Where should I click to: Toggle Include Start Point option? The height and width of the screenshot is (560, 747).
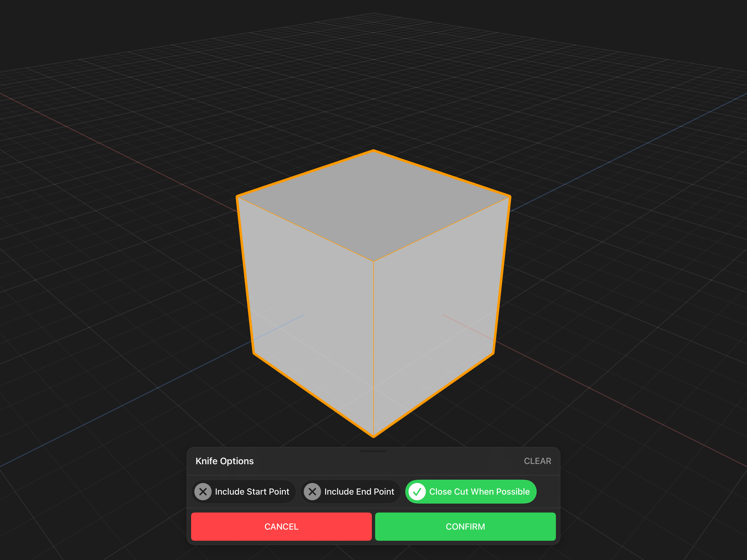(243, 491)
